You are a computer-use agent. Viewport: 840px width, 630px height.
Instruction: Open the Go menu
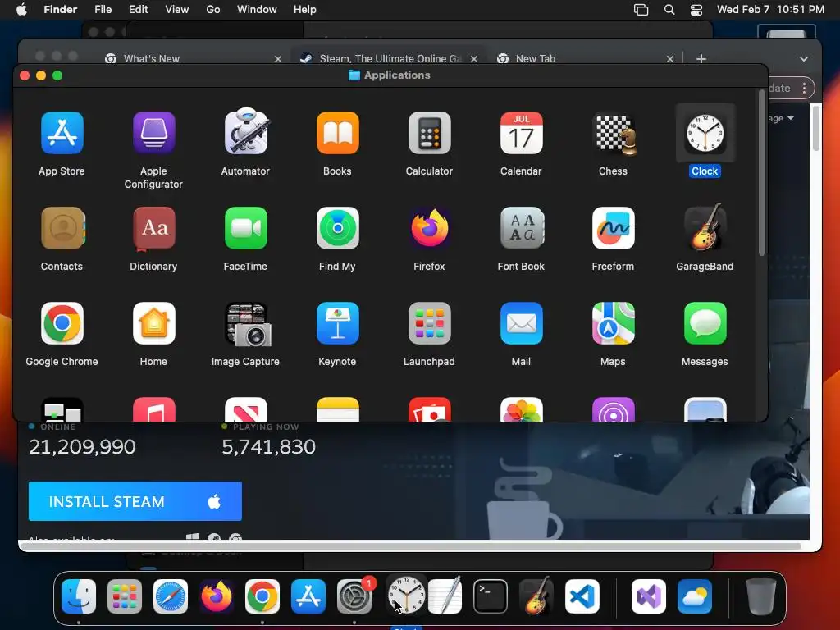point(213,10)
